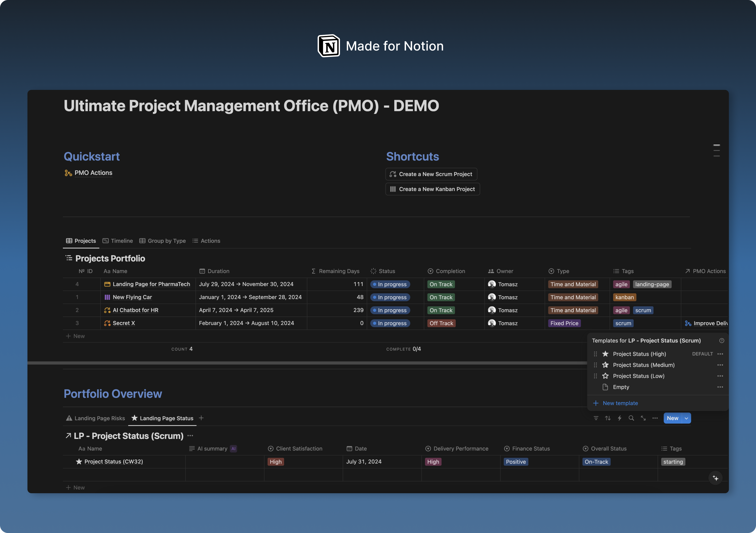Image resolution: width=756 pixels, height=533 pixels.
Task: Click the Notion logo icon
Action: pyautogui.click(x=329, y=46)
